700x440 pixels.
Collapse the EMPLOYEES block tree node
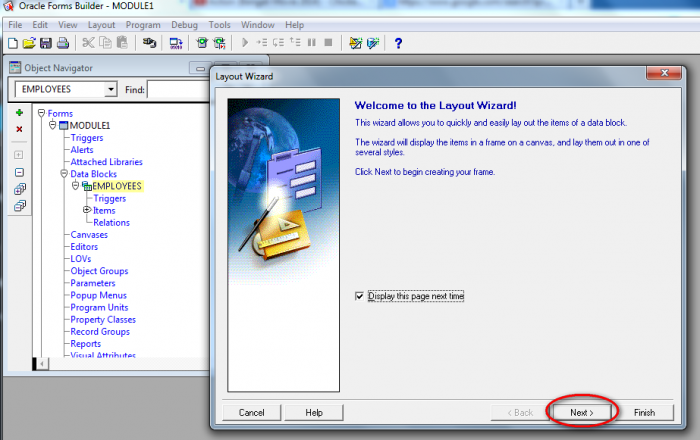pyautogui.click(x=75, y=186)
